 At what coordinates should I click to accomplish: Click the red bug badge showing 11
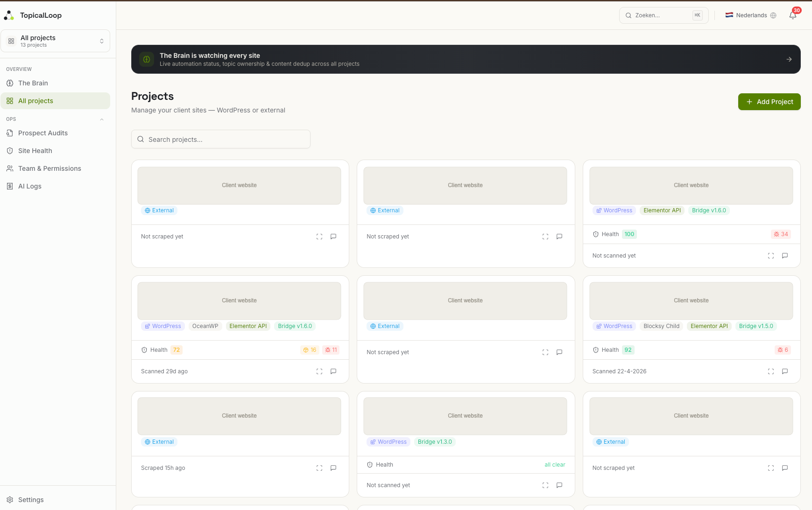click(331, 350)
